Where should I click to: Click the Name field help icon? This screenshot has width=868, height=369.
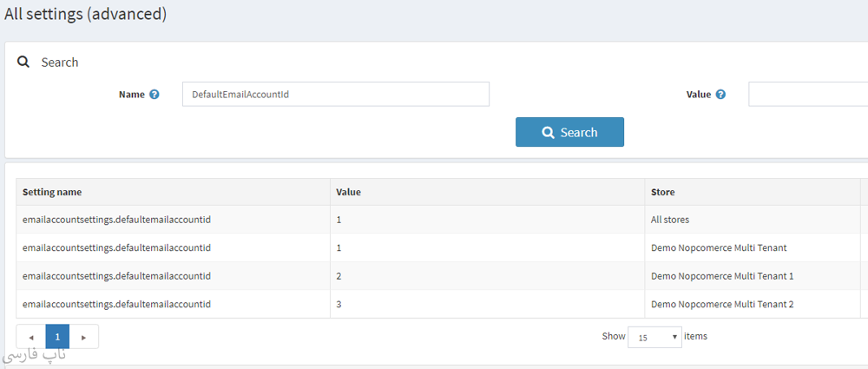tap(155, 95)
